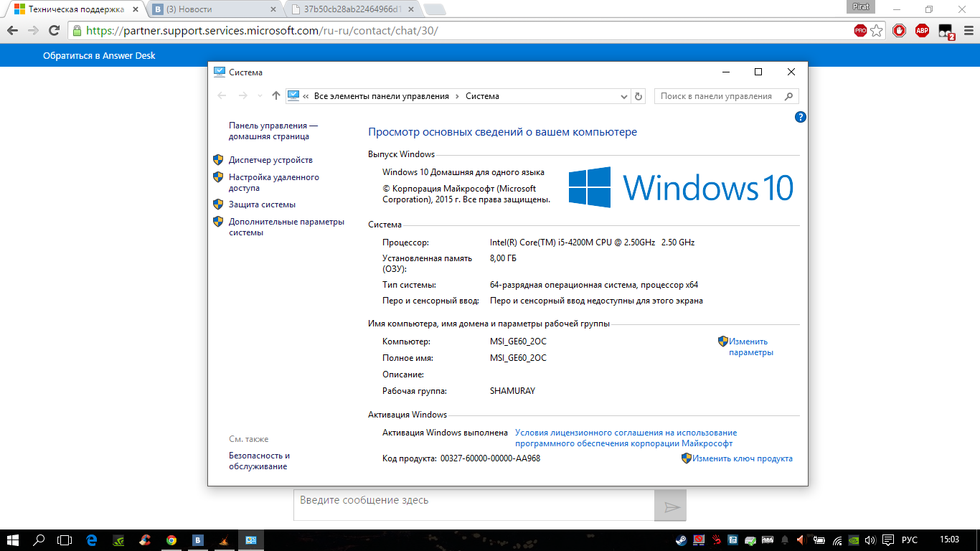
Task: Click 'Изменить ключ продукта' link
Action: tap(742, 458)
